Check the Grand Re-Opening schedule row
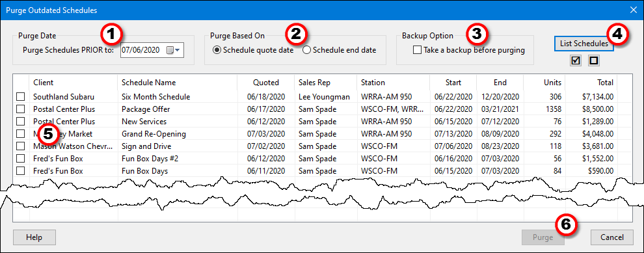The height and width of the screenshot is (253, 644). (x=21, y=134)
